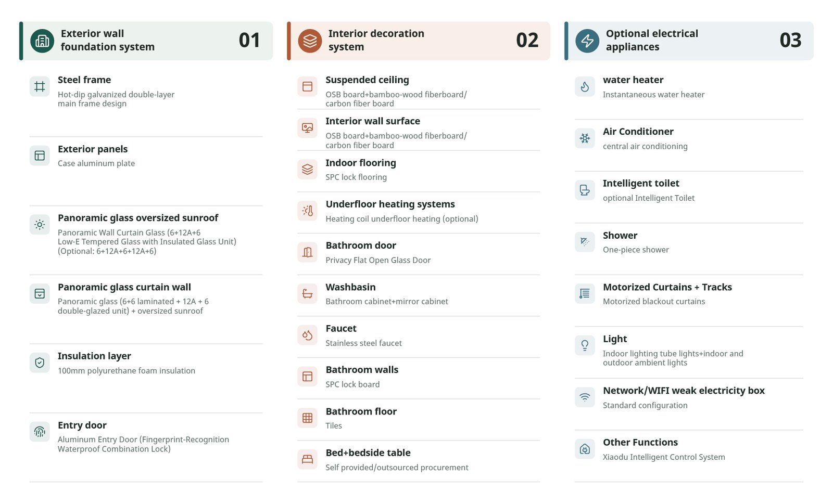Click the Light bulb icon

coord(585,345)
